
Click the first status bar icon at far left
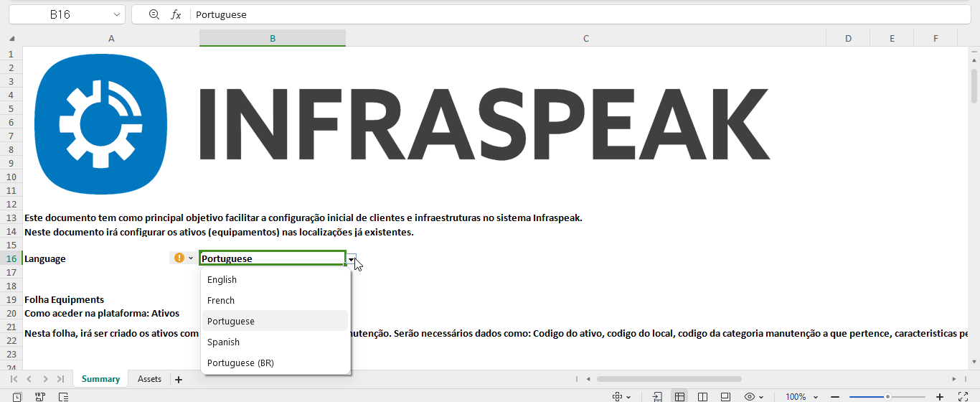click(x=17, y=396)
